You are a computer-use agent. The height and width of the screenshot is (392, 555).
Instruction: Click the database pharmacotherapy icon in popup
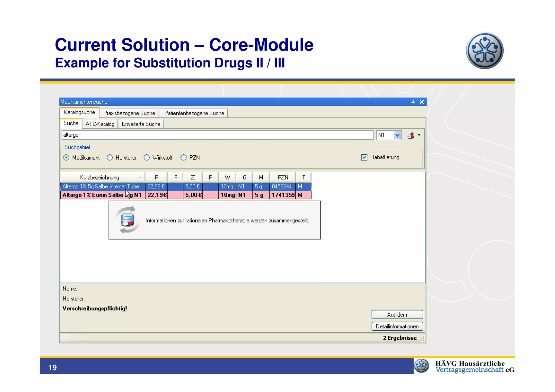128,220
